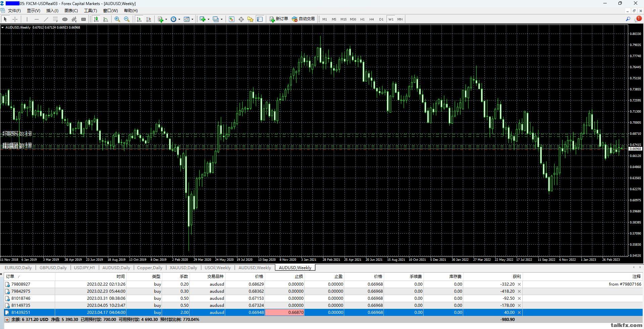Switch timeframe to M15
644x329 pixels.
[x=343, y=19]
